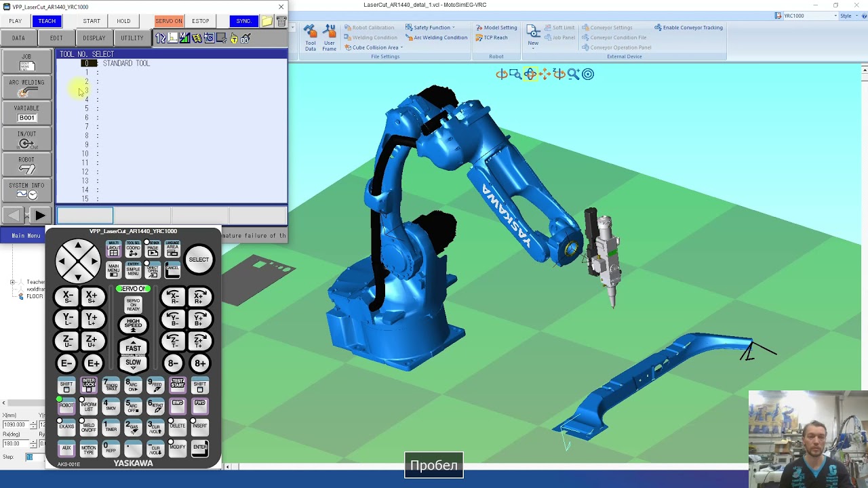The width and height of the screenshot is (868, 488).
Task: Toggle the ESTOP button
Action: (x=200, y=21)
